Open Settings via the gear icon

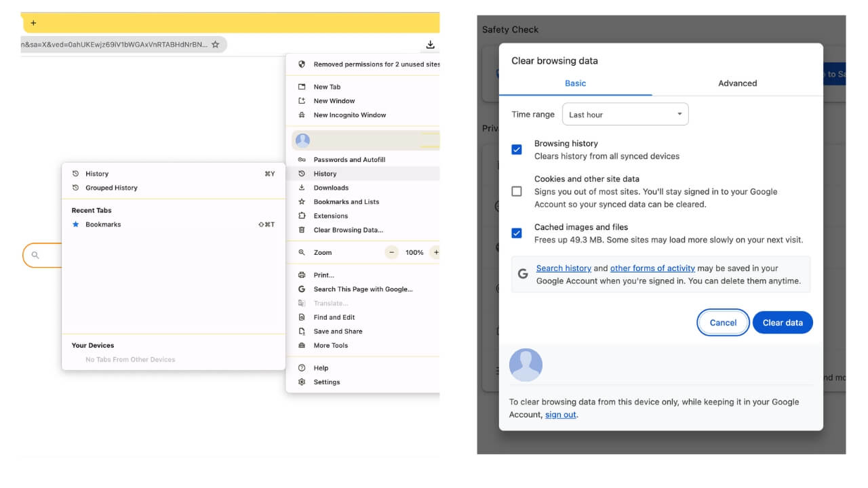(301, 382)
